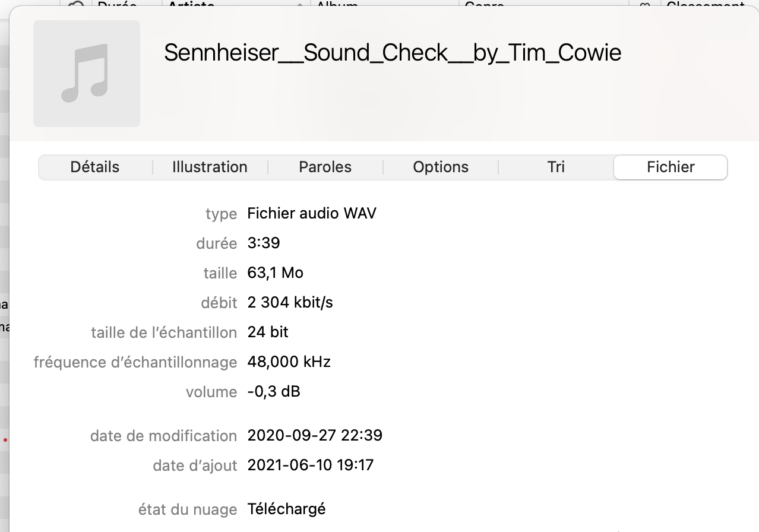Click the Sennheiser Sound Check song title
Viewport: 759px width, 532px height.
[x=393, y=53]
